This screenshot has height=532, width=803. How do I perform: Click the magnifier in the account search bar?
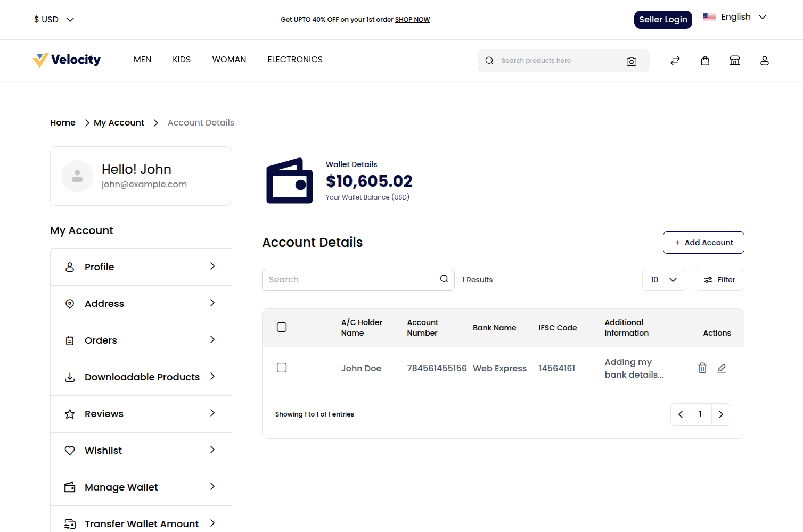pos(444,279)
